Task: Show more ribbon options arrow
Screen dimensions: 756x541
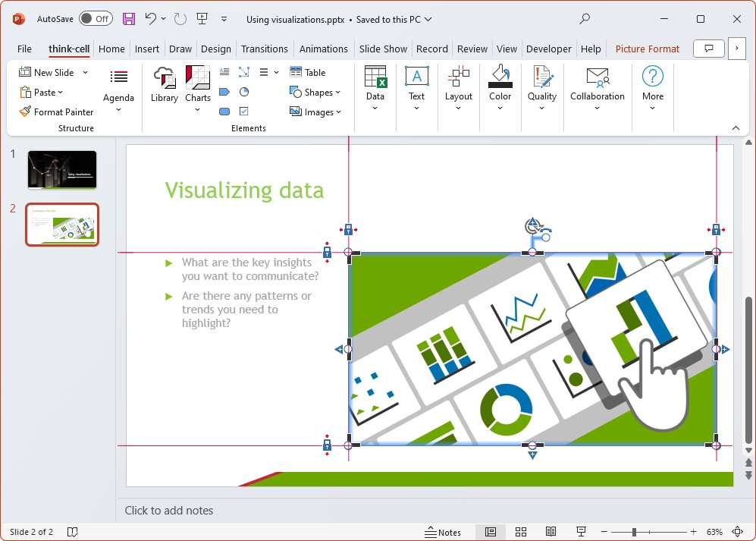Action: 737,49
